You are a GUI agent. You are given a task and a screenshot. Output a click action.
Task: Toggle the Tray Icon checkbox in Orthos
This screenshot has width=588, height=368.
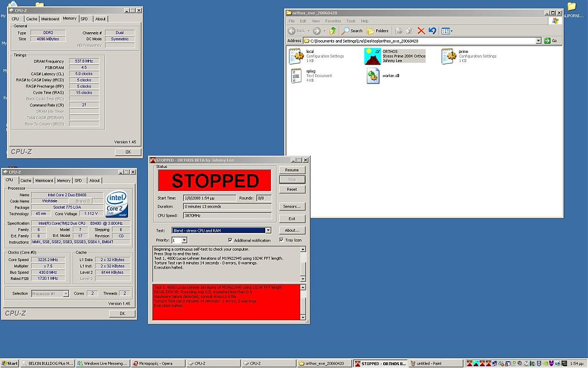(x=281, y=240)
